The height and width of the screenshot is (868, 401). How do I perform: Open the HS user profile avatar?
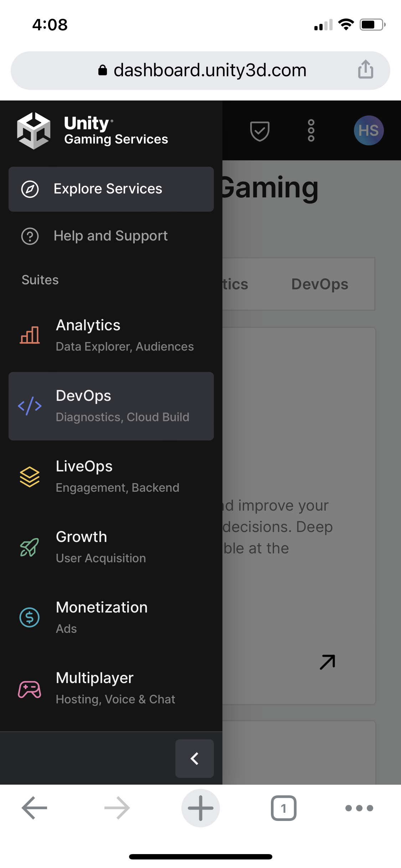coord(369,130)
